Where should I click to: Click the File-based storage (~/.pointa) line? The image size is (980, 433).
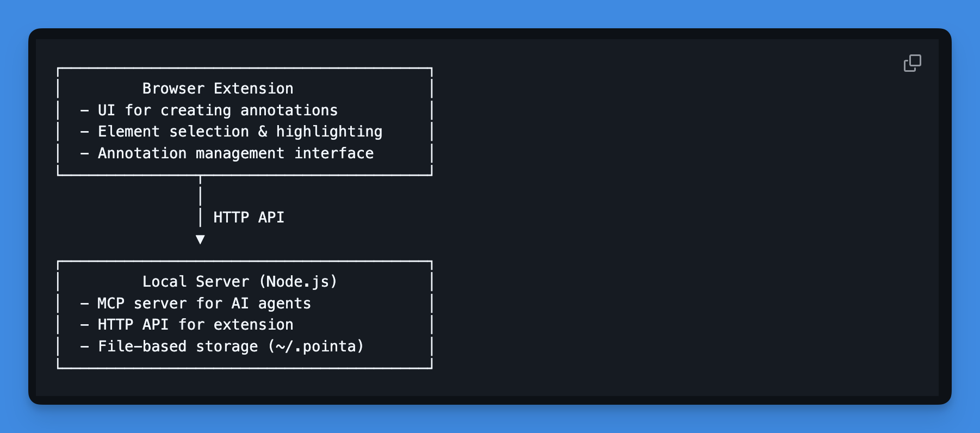pos(222,346)
